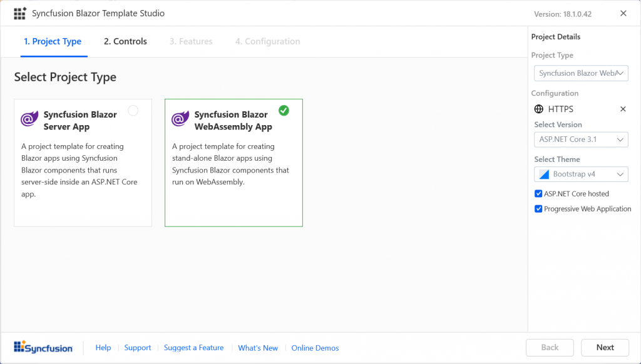Disable the Progressive Web Application checkbox
641x364 pixels.
pos(538,209)
